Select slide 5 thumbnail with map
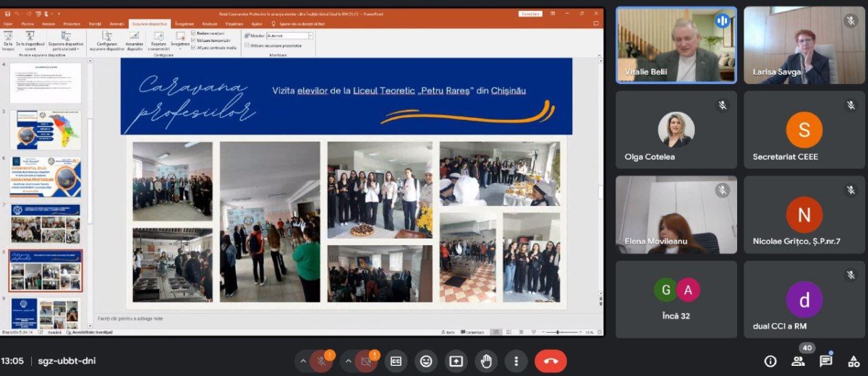 pyautogui.click(x=46, y=129)
